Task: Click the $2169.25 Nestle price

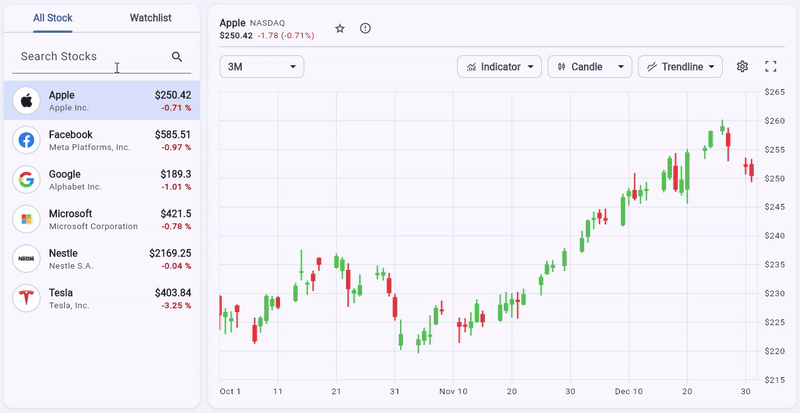Action: click(170, 254)
